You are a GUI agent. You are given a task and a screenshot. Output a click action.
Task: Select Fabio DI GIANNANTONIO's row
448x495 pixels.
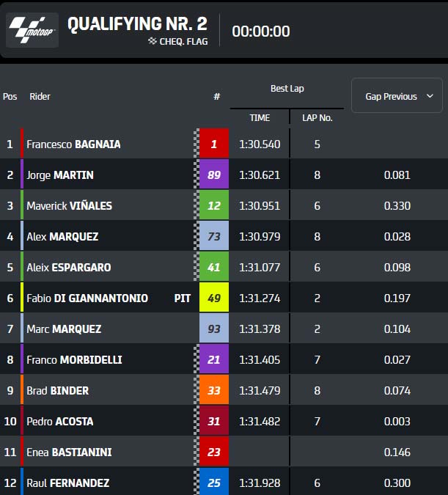(x=224, y=298)
